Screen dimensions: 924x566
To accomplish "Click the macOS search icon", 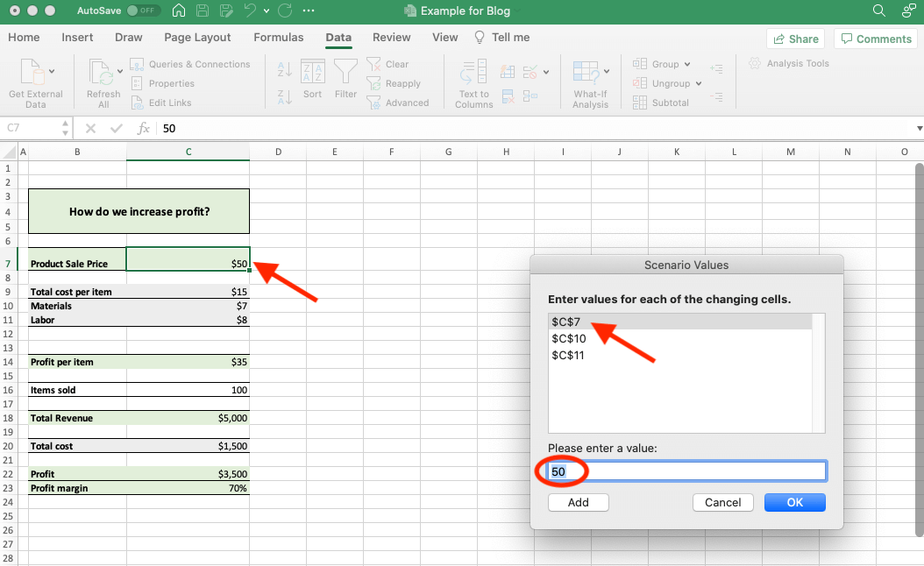I will tap(878, 12).
